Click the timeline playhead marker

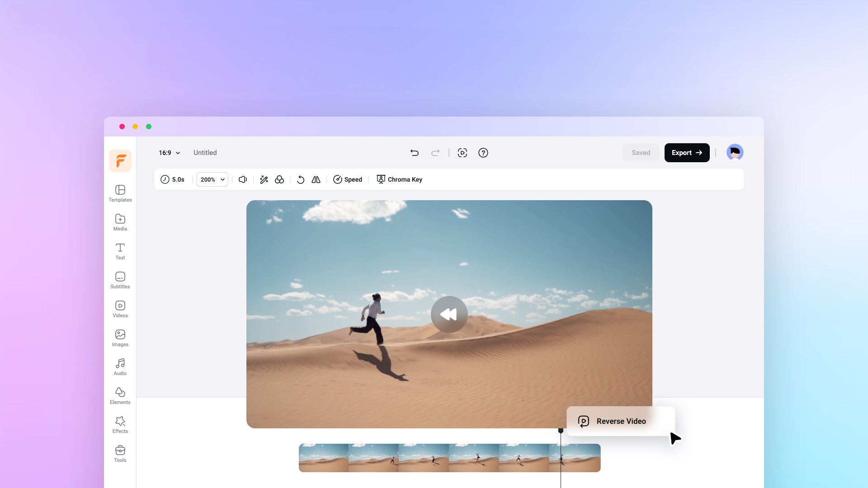click(561, 431)
